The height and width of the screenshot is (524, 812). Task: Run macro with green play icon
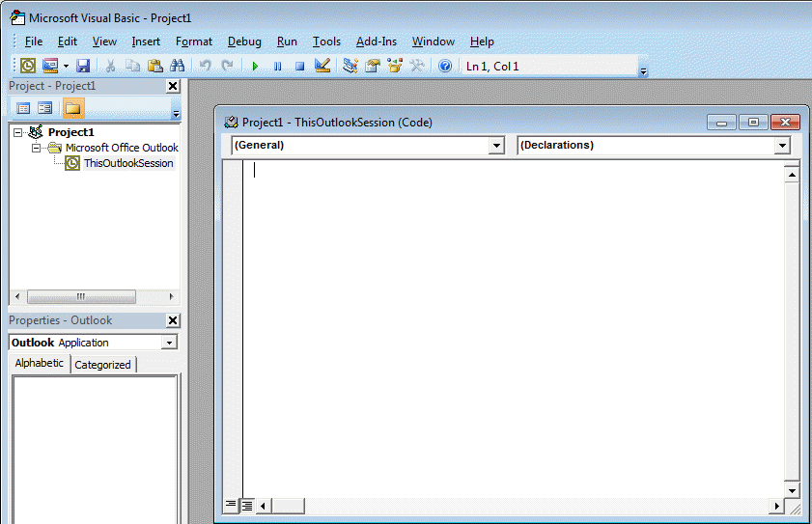255,67
